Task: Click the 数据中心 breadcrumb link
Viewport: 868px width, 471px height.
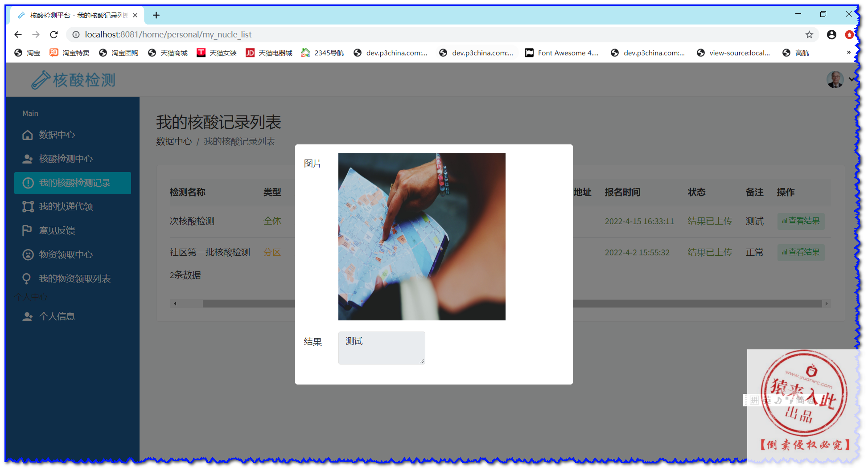Action: [x=174, y=141]
